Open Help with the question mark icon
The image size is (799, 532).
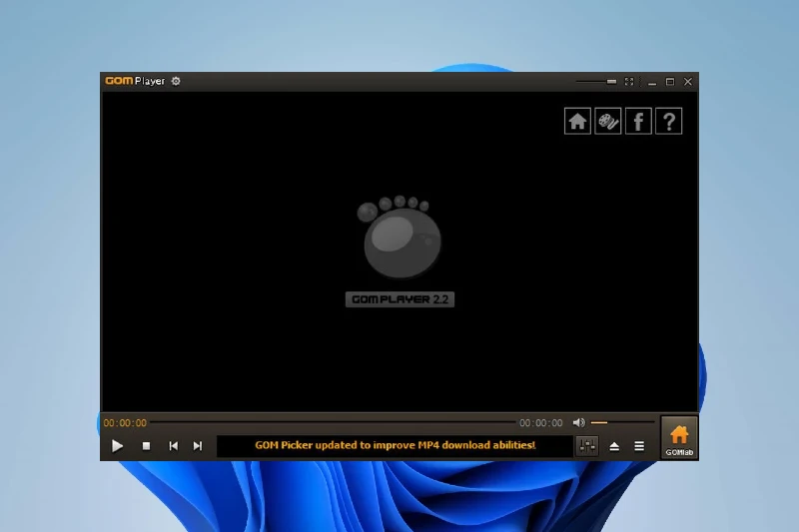pos(668,121)
